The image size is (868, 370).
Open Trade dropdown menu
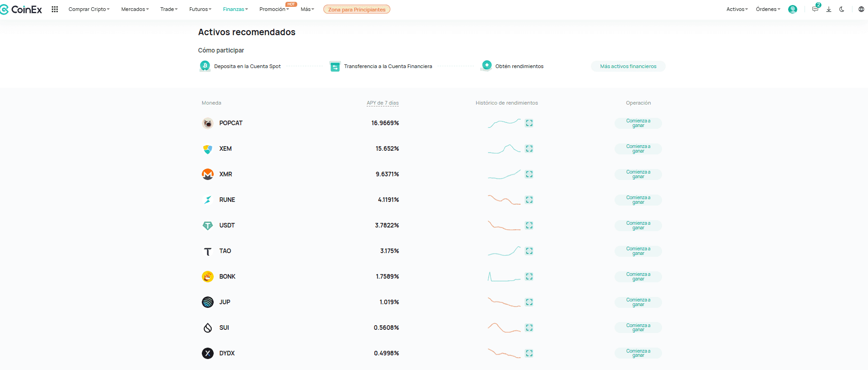click(x=169, y=9)
